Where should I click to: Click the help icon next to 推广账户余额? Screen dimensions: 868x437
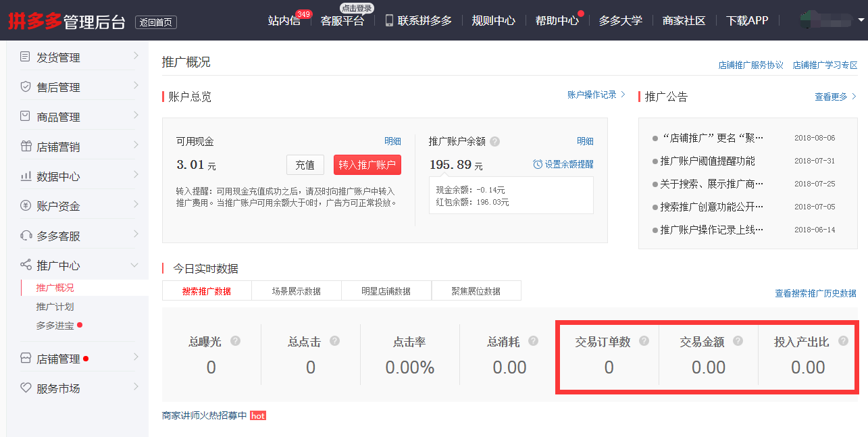click(495, 141)
